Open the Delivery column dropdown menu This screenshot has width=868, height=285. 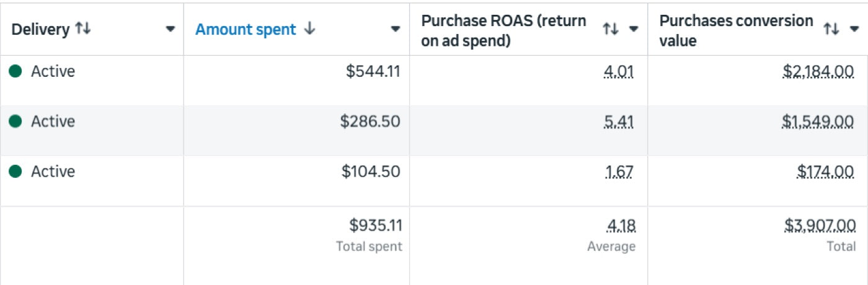(x=170, y=29)
